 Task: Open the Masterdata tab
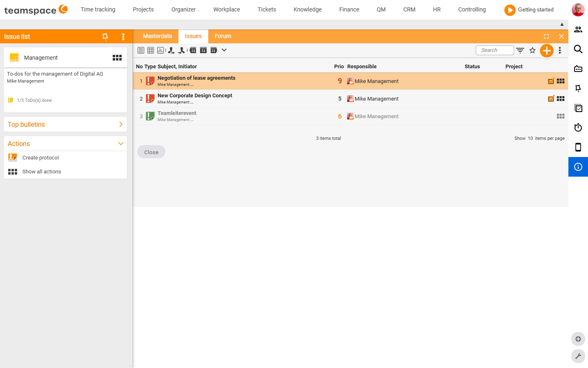click(157, 36)
